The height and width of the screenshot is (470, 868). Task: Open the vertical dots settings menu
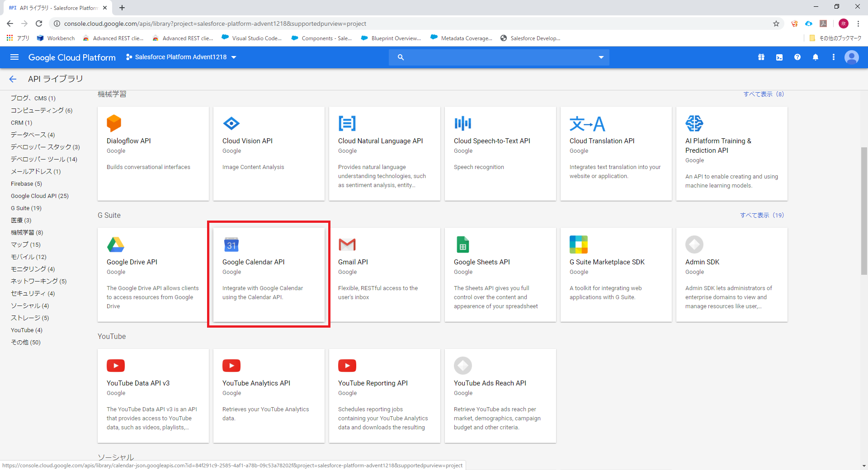[834, 57]
